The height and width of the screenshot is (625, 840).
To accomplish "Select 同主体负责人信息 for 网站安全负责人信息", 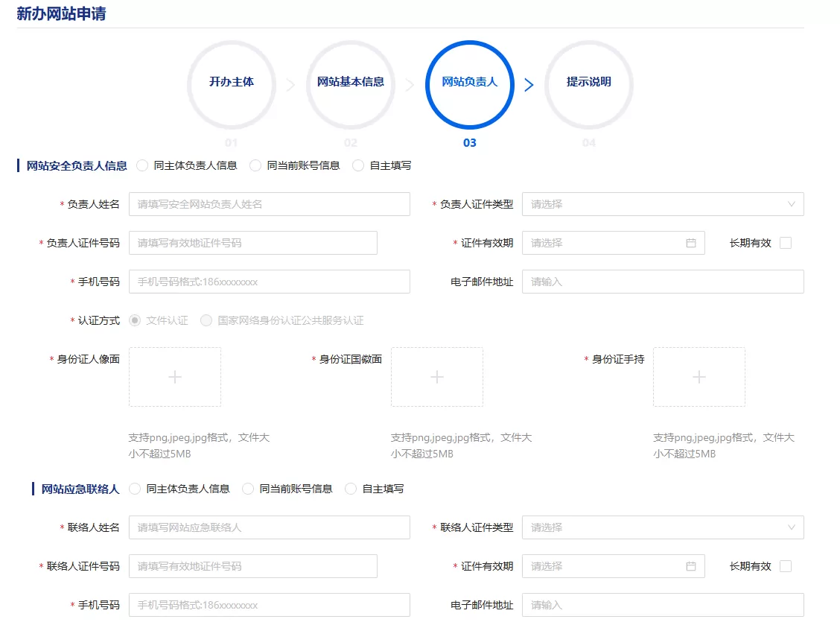I will [x=141, y=165].
